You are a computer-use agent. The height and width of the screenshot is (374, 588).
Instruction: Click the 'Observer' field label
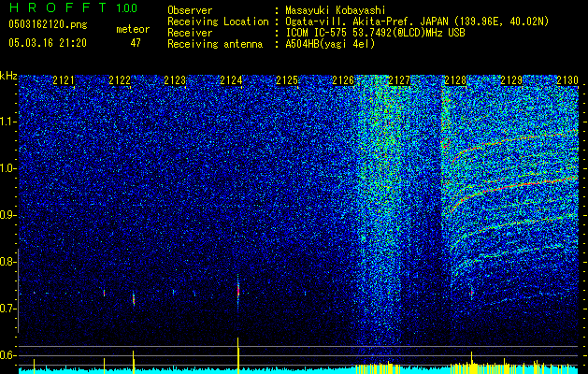point(190,10)
